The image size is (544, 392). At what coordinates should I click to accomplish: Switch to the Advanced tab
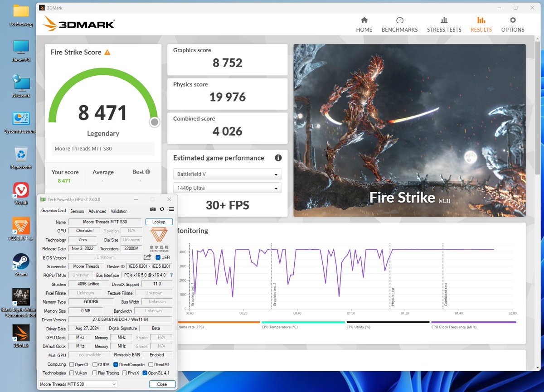(x=97, y=211)
